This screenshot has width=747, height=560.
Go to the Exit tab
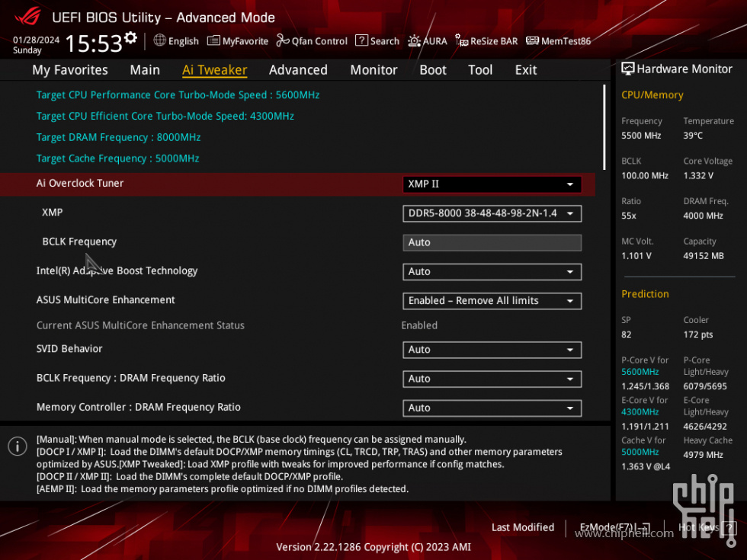click(x=526, y=70)
